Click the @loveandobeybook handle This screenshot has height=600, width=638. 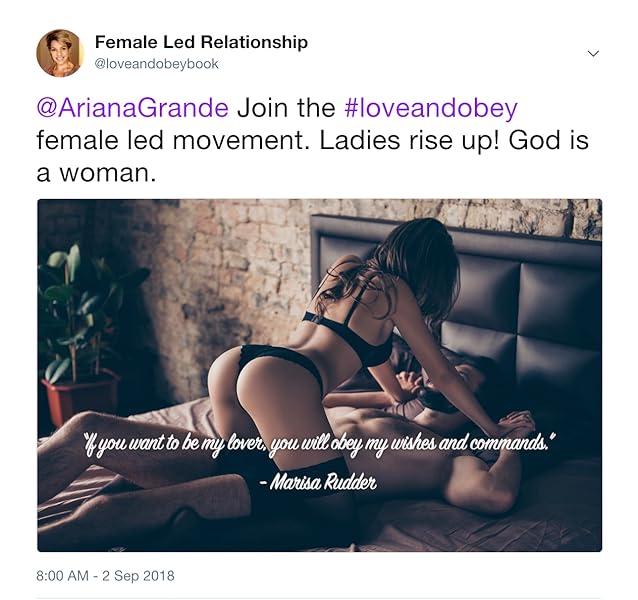[x=156, y=64]
